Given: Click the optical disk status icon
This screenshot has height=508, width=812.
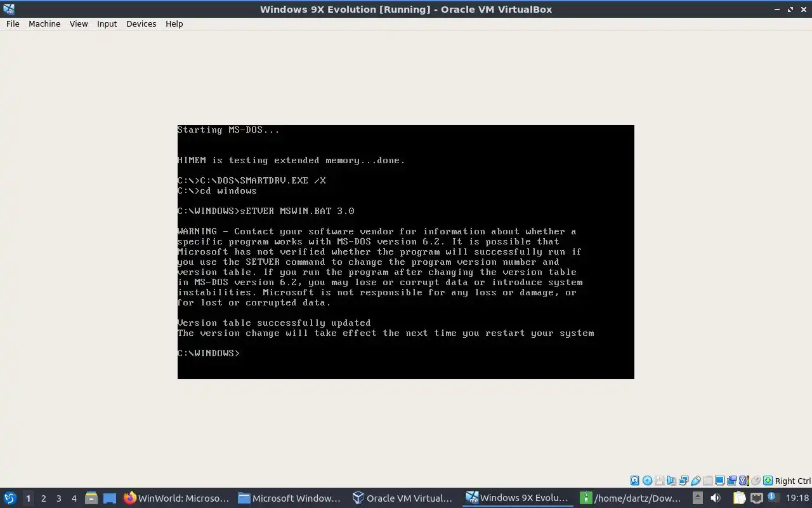Looking at the screenshot, I should coord(647,481).
